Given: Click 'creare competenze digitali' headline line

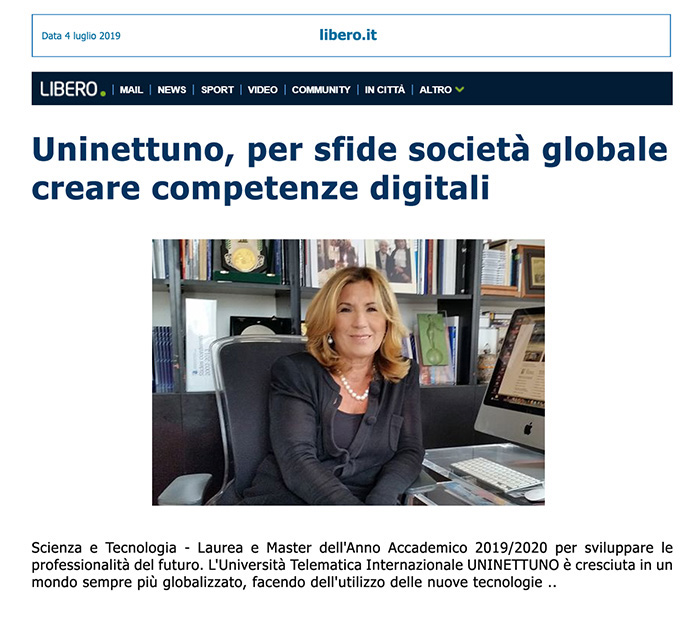Looking at the screenshot, I should point(261,187).
